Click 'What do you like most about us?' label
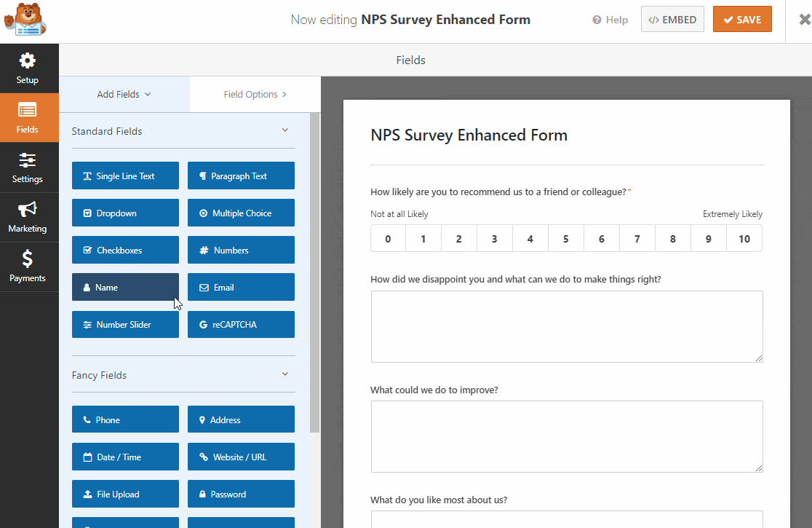 point(439,500)
